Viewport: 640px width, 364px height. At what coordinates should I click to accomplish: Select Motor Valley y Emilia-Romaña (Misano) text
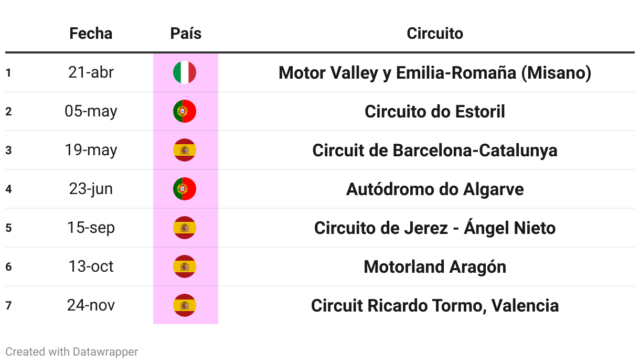tap(435, 72)
